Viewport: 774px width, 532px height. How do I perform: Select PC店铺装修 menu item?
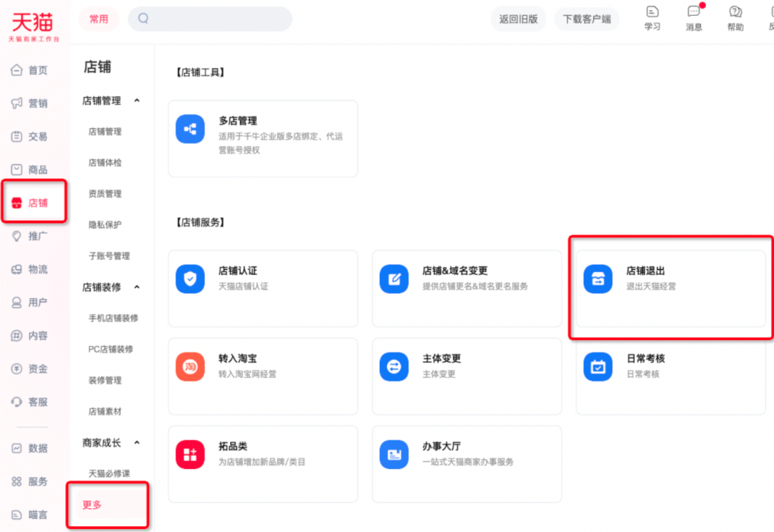(110, 349)
